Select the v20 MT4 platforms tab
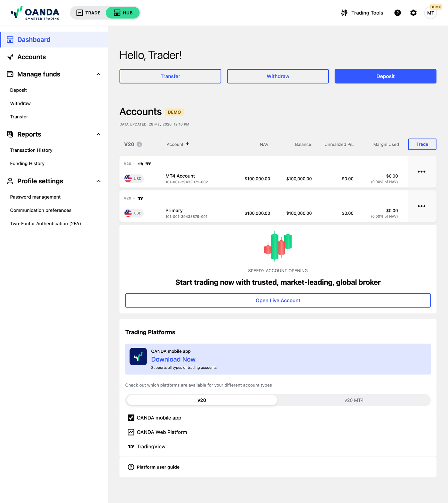Image resolution: width=448 pixels, height=503 pixels. pos(354,400)
